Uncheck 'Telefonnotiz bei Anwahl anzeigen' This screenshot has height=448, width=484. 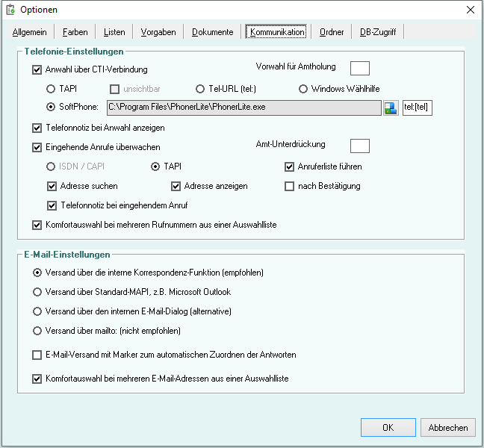tap(37, 128)
